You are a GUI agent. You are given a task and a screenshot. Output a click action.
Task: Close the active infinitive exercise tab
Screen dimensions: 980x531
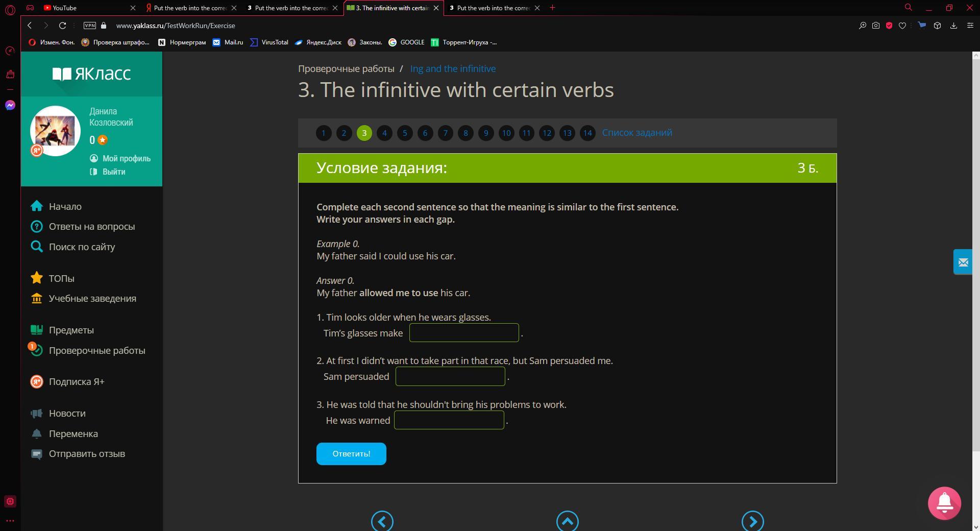click(x=436, y=8)
